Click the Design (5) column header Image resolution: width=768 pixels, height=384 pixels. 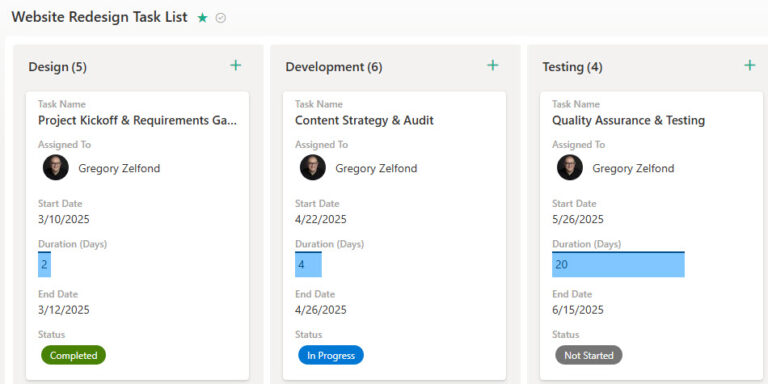[58, 67]
